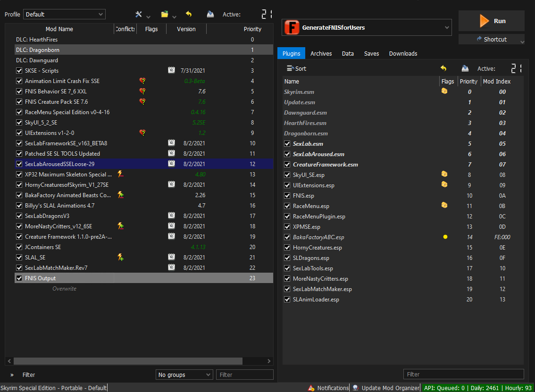Switch to the Downloads tab
Image resolution: width=535 pixels, height=392 pixels.
pos(403,54)
